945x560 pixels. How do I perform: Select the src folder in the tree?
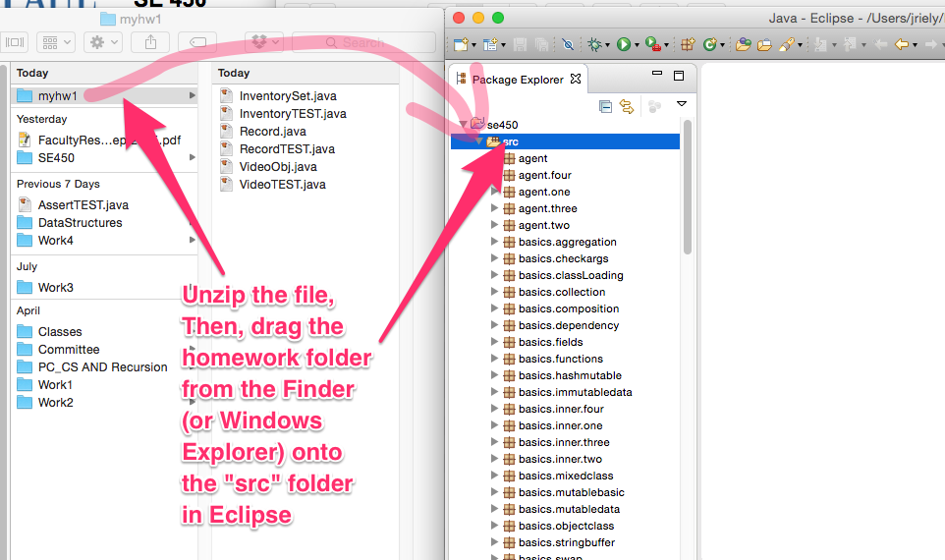pyautogui.click(x=510, y=141)
